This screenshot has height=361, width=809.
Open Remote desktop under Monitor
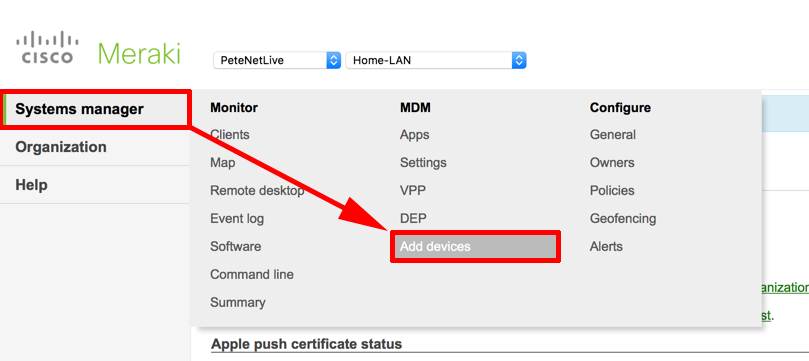pos(257,191)
